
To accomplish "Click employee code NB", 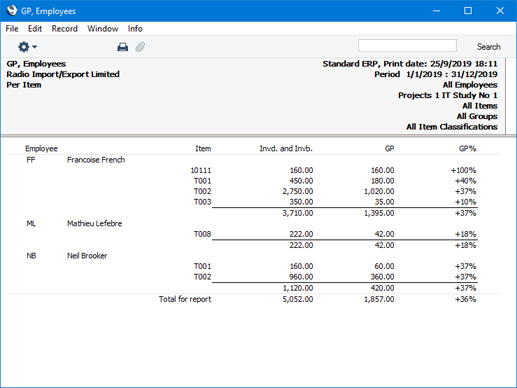I will tap(31, 256).
